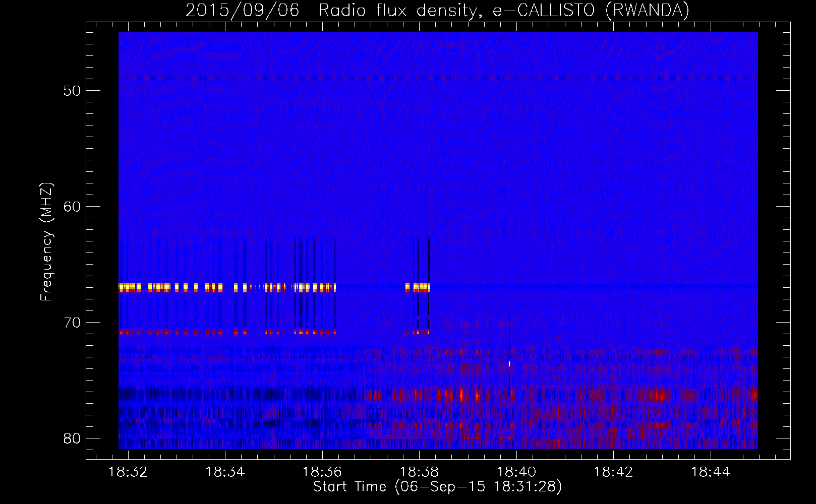Click the plot title mentioning e-CALLISTO (RWANDA)

(437, 10)
